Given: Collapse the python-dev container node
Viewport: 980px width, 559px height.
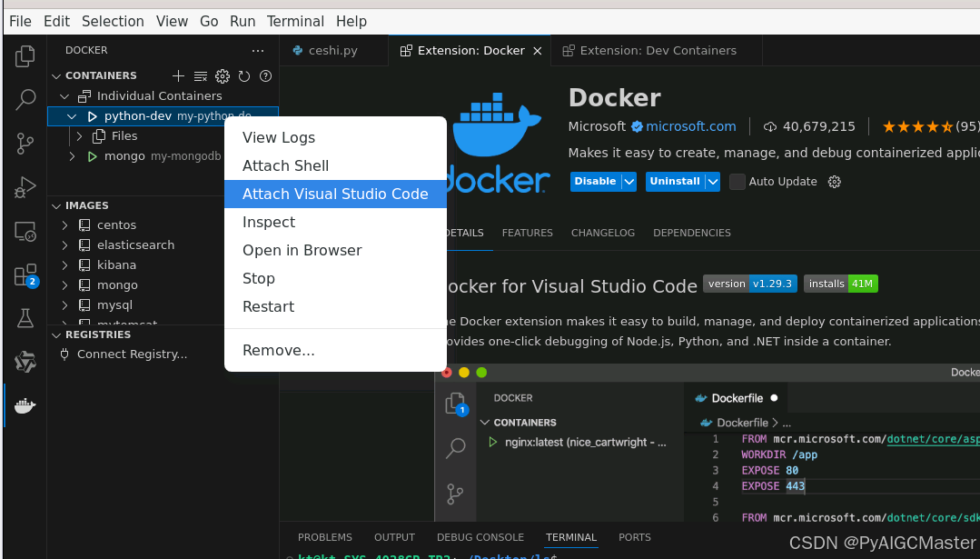Looking at the screenshot, I should [72, 116].
